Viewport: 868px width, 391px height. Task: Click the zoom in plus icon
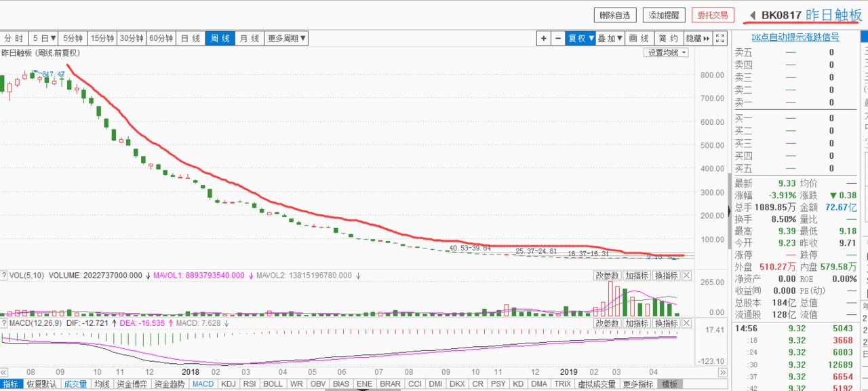(544, 39)
